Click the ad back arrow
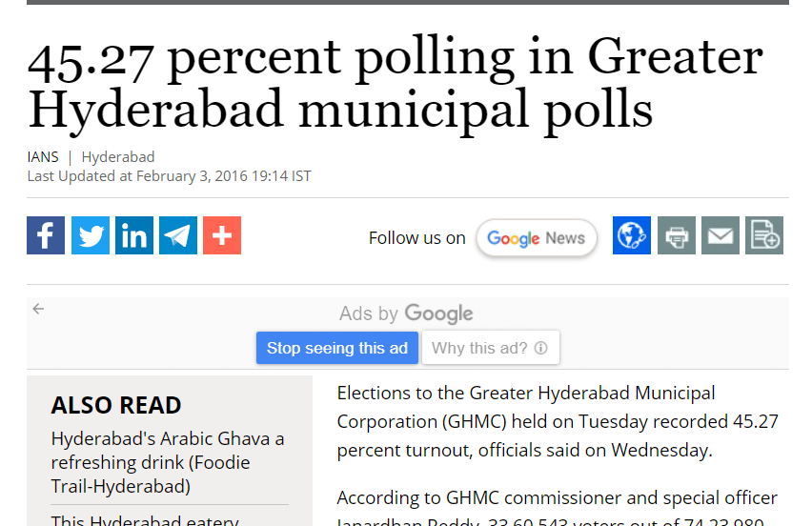The image size is (812, 526). [38, 309]
